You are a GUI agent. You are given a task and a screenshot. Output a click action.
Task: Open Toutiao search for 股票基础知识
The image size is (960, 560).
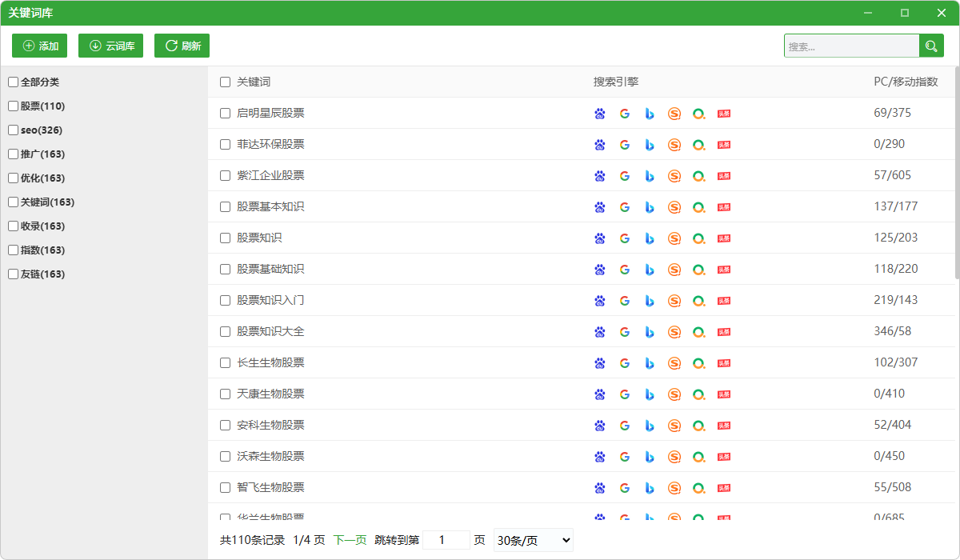724,270
